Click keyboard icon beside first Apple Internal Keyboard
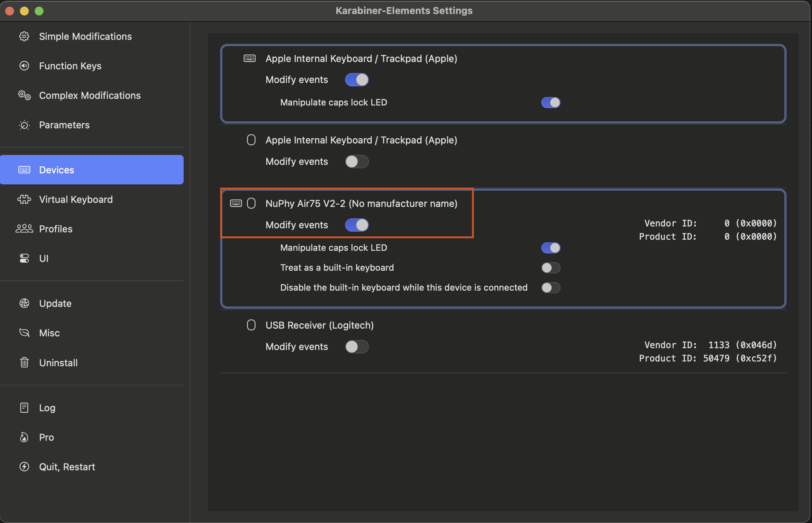The width and height of the screenshot is (812, 523). (x=250, y=58)
